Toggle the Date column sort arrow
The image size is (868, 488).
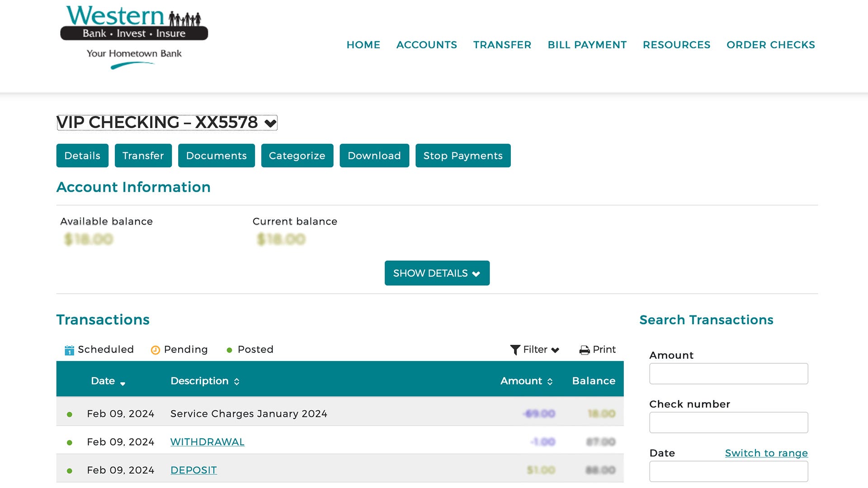click(x=123, y=383)
